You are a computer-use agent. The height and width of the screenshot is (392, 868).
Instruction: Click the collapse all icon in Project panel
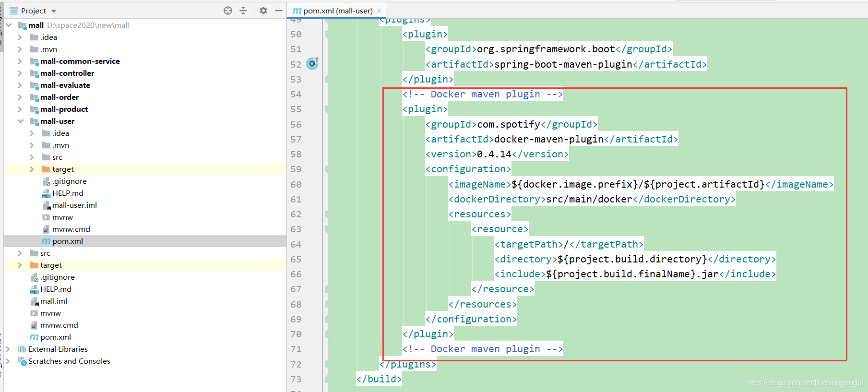[x=243, y=11]
